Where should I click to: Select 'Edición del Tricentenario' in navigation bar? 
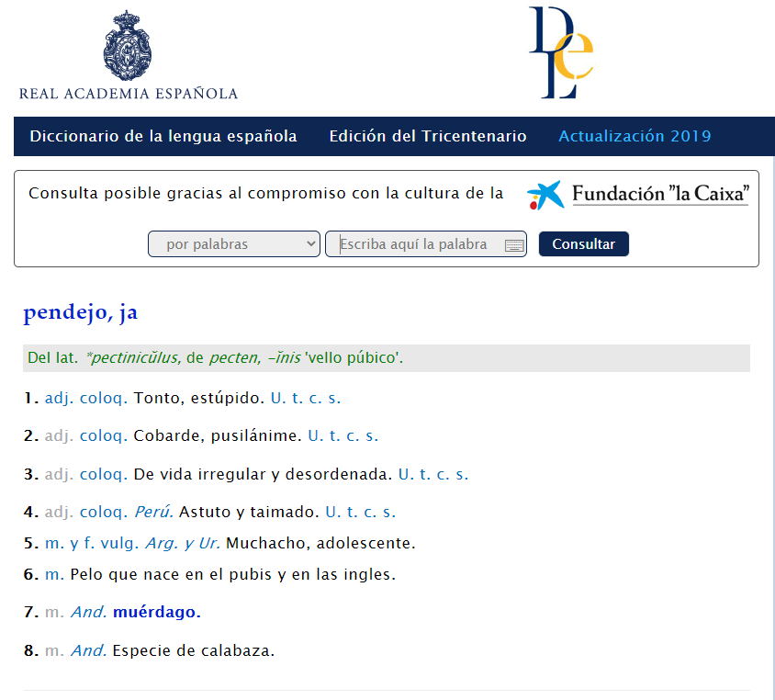pyautogui.click(x=428, y=137)
